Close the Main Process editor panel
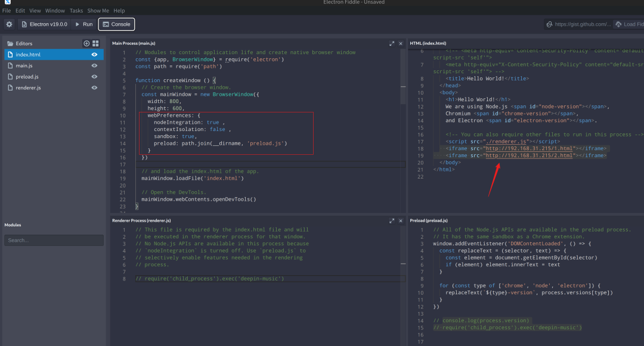 pos(401,43)
